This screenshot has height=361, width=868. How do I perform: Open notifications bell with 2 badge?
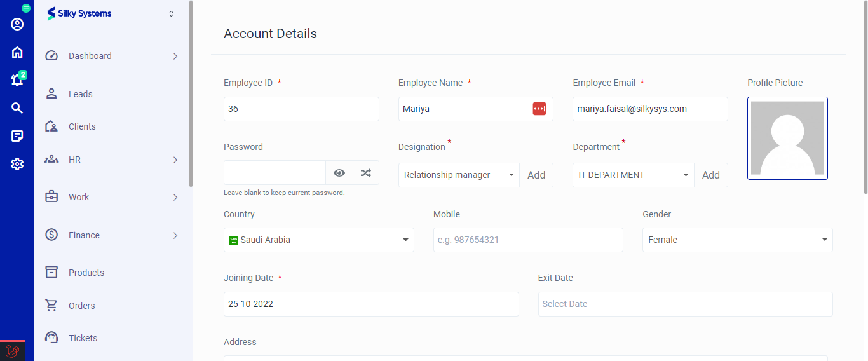pos(17,79)
